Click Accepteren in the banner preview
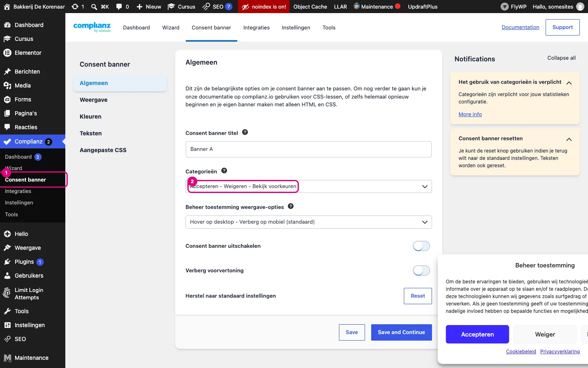Viewport: 588px width, 368px height. click(x=477, y=334)
